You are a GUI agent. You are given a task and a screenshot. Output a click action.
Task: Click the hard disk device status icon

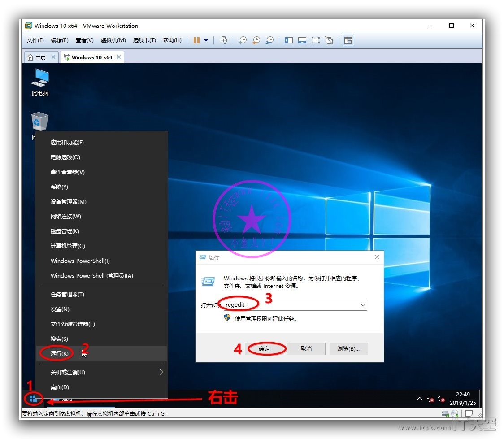click(445, 413)
